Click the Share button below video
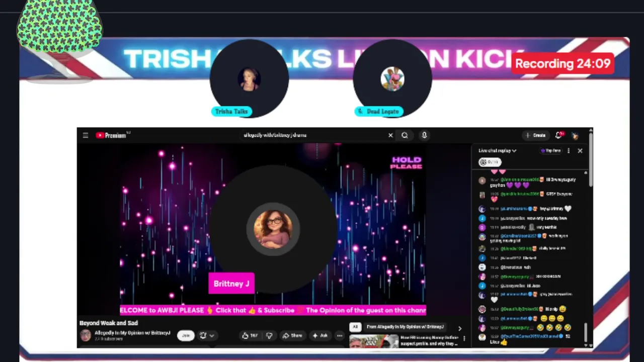Viewport: 644px width, 362px height. 292,335
